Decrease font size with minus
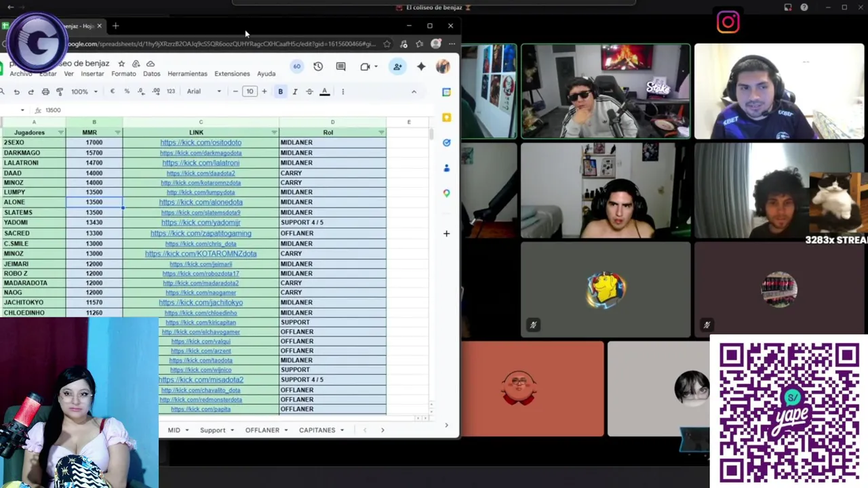Image resolution: width=868 pixels, height=488 pixels. (x=235, y=91)
